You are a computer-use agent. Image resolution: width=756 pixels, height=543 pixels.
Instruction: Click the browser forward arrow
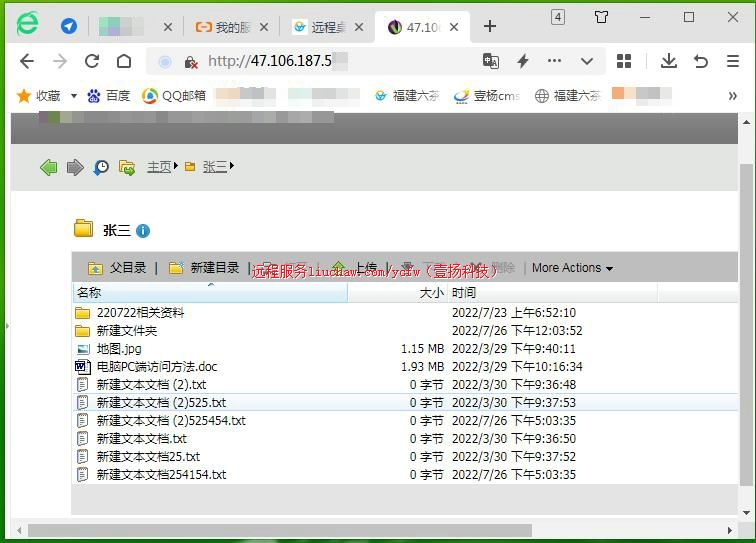tap(60, 61)
